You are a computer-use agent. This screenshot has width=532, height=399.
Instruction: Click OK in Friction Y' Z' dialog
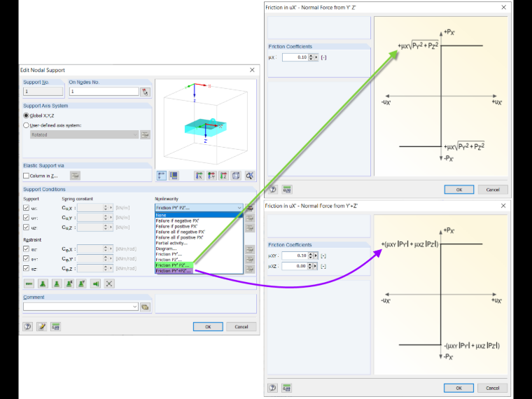coord(459,190)
